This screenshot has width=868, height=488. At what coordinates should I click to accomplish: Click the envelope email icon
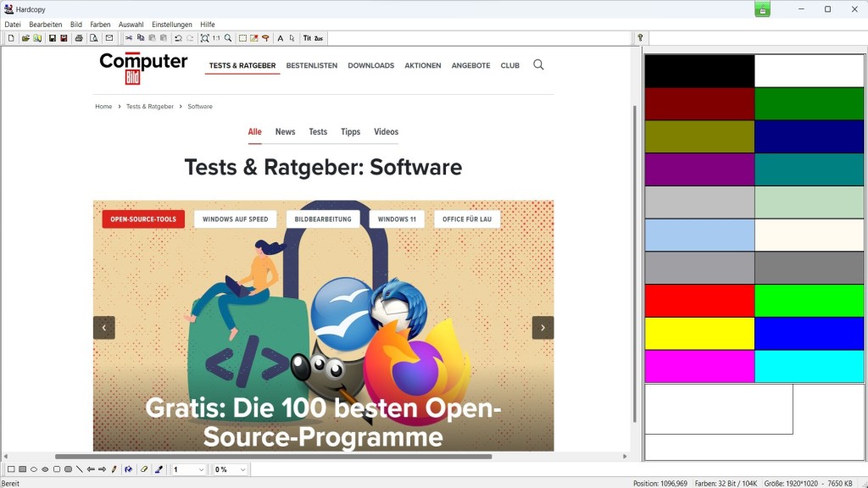point(108,38)
